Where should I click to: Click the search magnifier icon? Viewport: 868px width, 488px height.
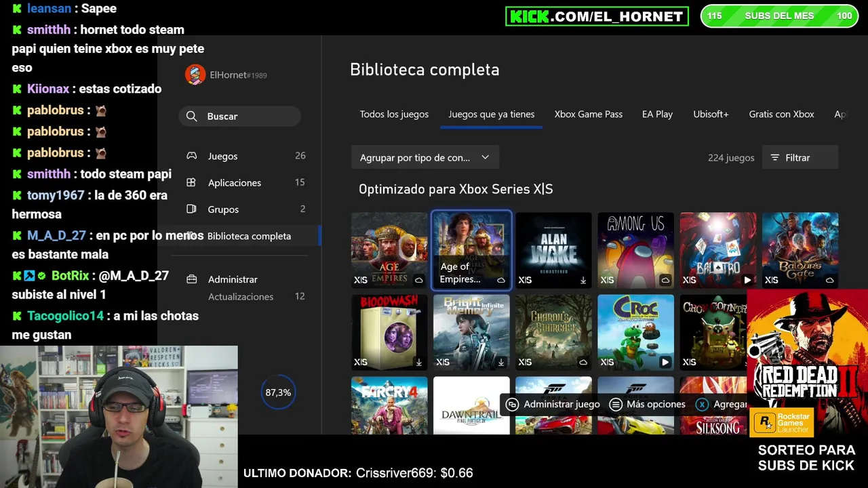tap(192, 117)
